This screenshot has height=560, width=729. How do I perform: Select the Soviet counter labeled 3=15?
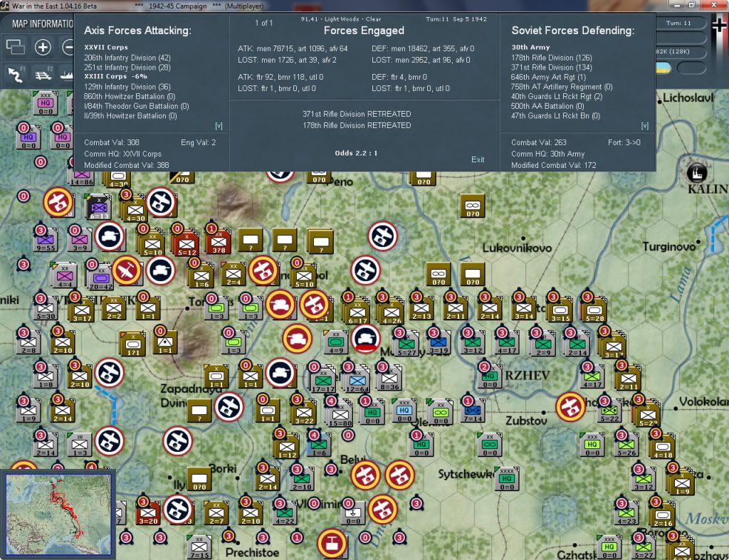coord(560,310)
